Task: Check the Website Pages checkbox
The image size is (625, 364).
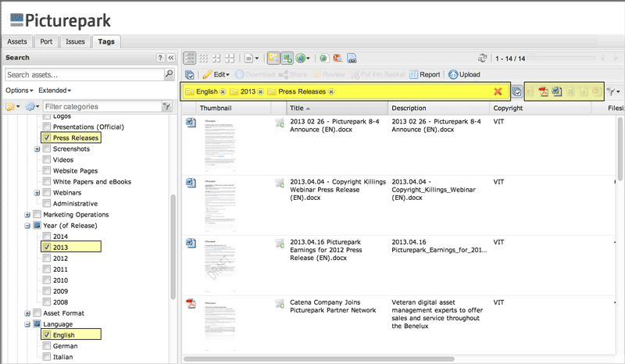Action: 47,170
